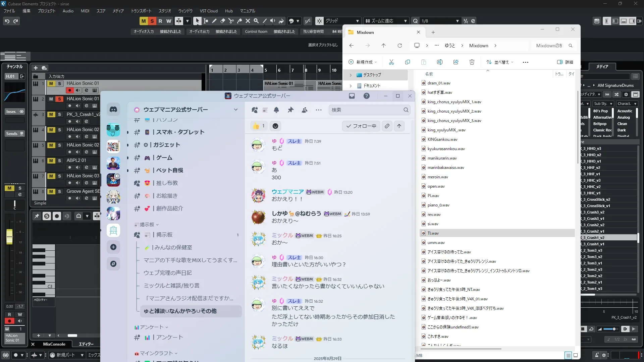Mute the ABPL2 01 track
Viewport: 644px width, 362px height.
(x=51, y=161)
